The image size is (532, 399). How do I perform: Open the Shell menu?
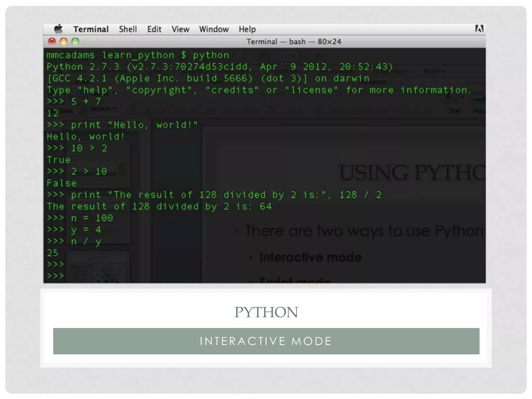(128, 29)
